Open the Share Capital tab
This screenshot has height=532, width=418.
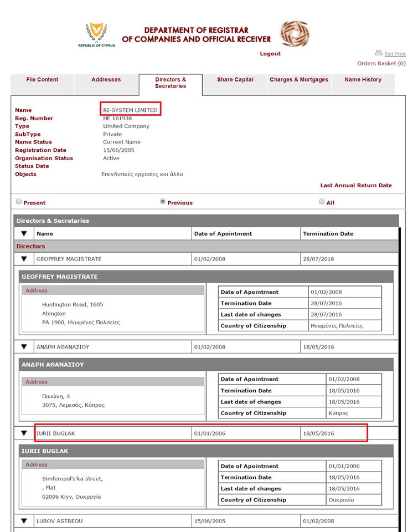[x=235, y=80]
